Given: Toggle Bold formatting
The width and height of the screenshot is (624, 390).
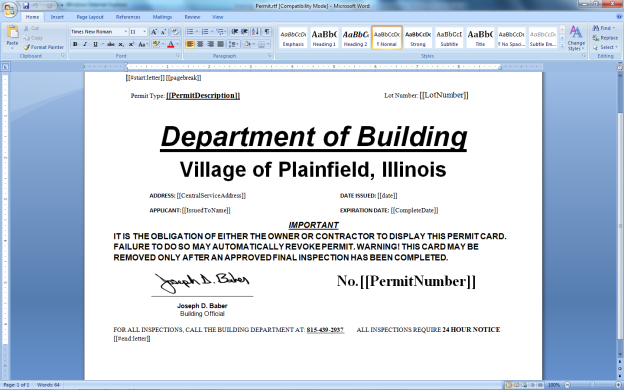Looking at the screenshot, I should tap(75, 44).
